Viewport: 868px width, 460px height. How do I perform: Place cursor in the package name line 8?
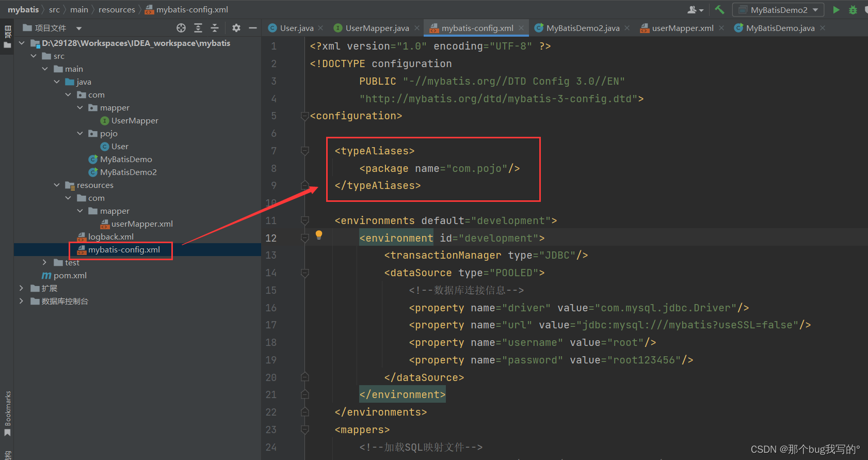click(440, 168)
